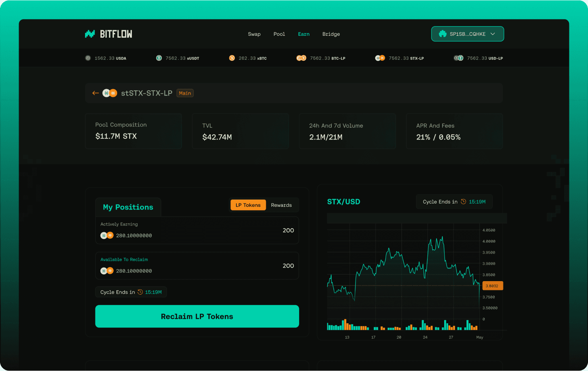Click the sUSDT token icon
Image resolution: width=588 pixels, height=371 pixels.
pyautogui.click(x=158, y=58)
